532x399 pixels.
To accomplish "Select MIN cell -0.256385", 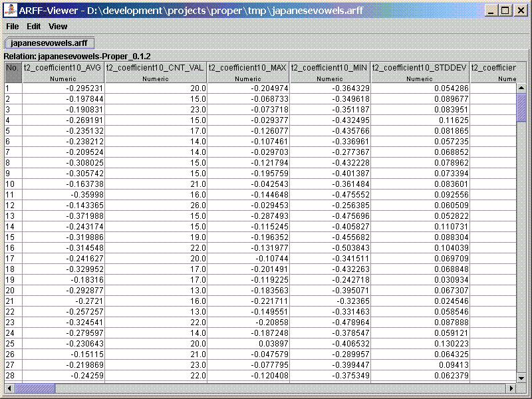I will (330, 205).
